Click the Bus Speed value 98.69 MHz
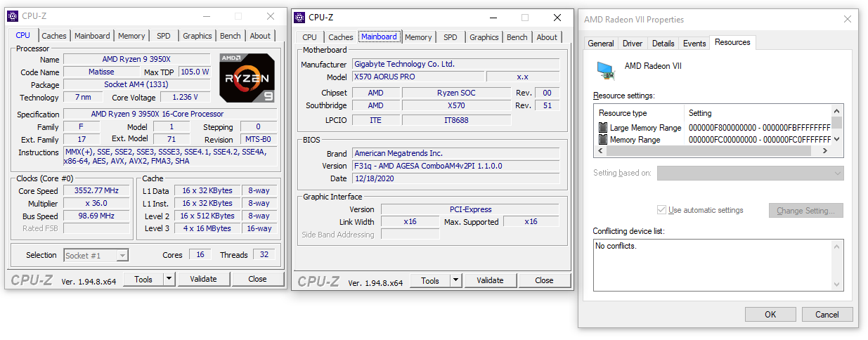 tap(97, 216)
